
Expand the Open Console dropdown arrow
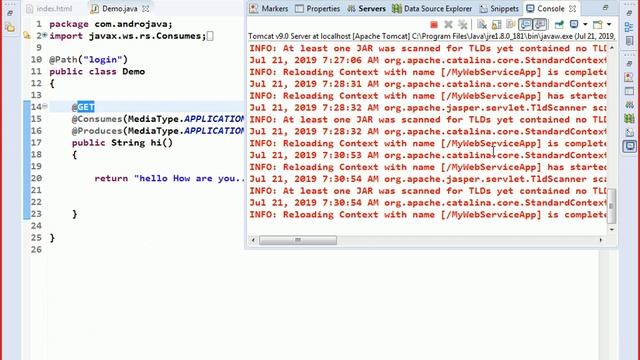609,24
